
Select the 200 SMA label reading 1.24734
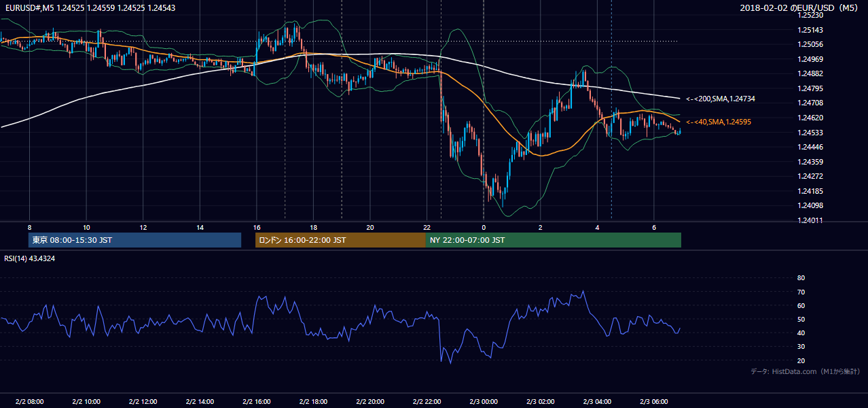(x=721, y=99)
